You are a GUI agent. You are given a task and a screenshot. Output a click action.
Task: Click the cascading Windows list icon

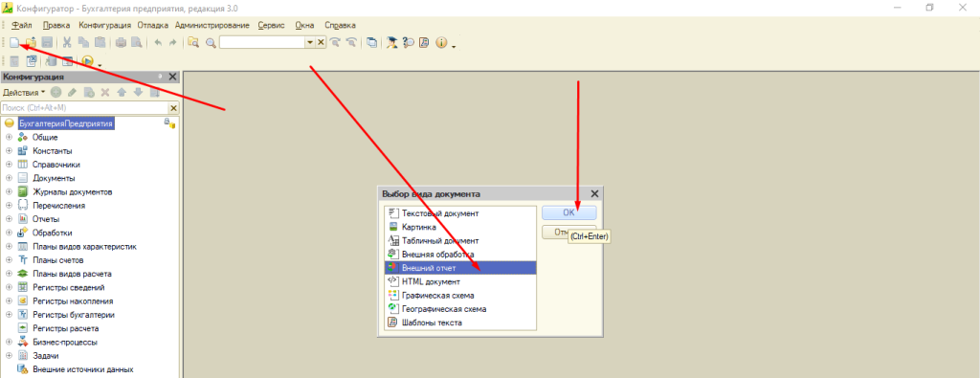372,42
